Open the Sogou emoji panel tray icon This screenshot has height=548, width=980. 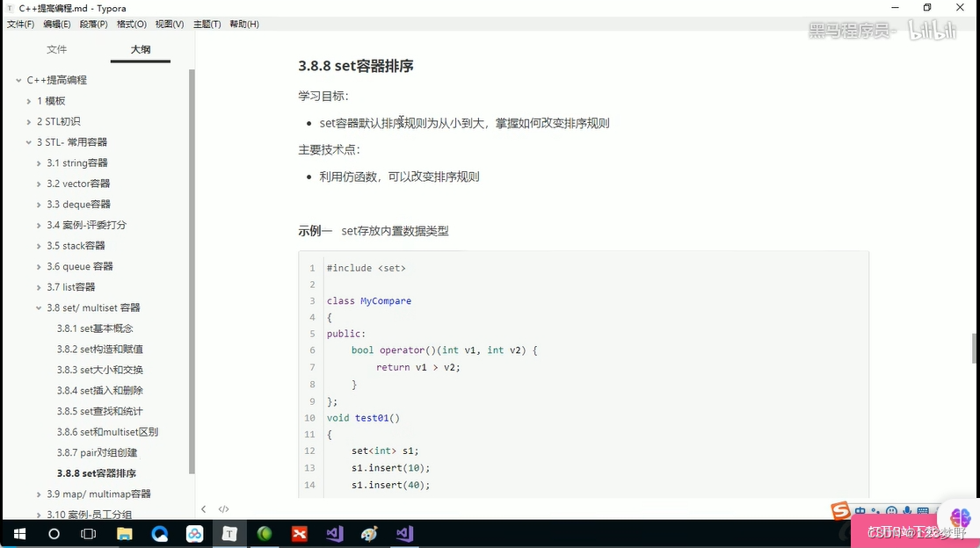[x=891, y=510]
